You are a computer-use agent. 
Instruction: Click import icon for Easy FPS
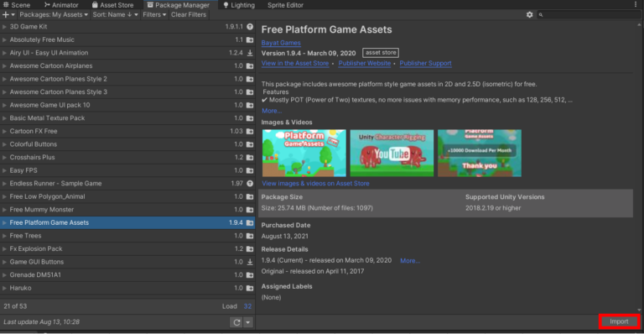pyautogui.click(x=250, y=170)
